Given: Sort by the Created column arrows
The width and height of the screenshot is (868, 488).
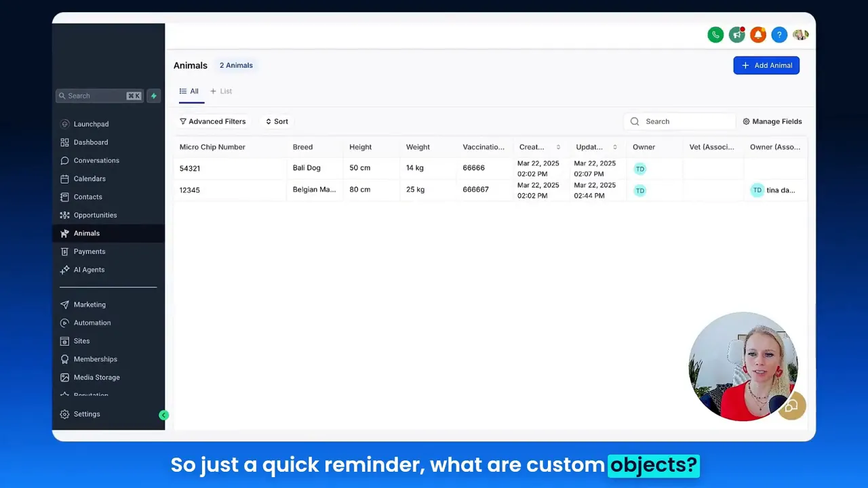Looking at the screenshot, I should click(x=558, y=147).
